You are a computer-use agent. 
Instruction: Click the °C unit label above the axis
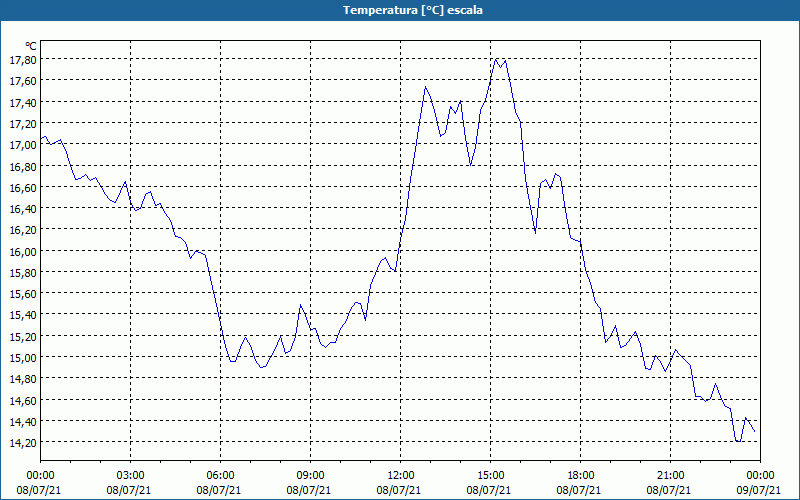coord(31,47)
